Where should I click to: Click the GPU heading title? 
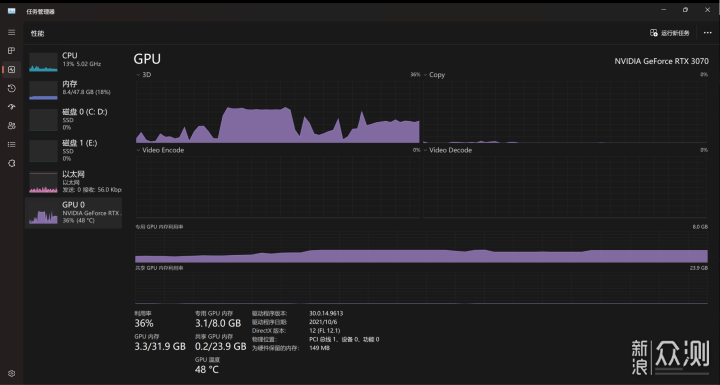click(147, 59)
